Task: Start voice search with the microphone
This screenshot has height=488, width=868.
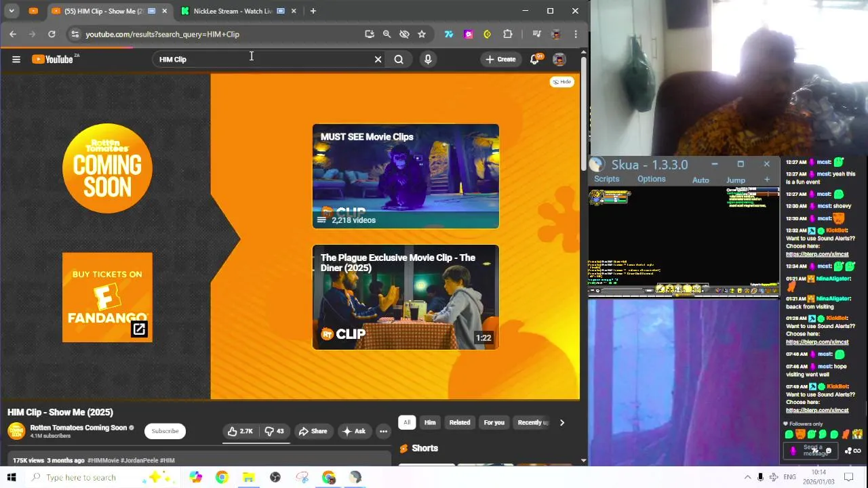Action: (428, 60)
